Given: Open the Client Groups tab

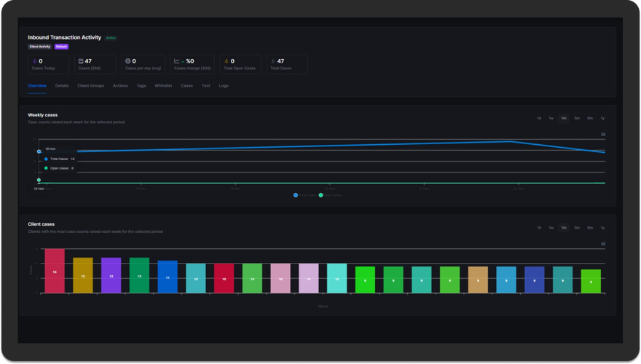Looking at the screenshot, I should click(x=91, y=86).
